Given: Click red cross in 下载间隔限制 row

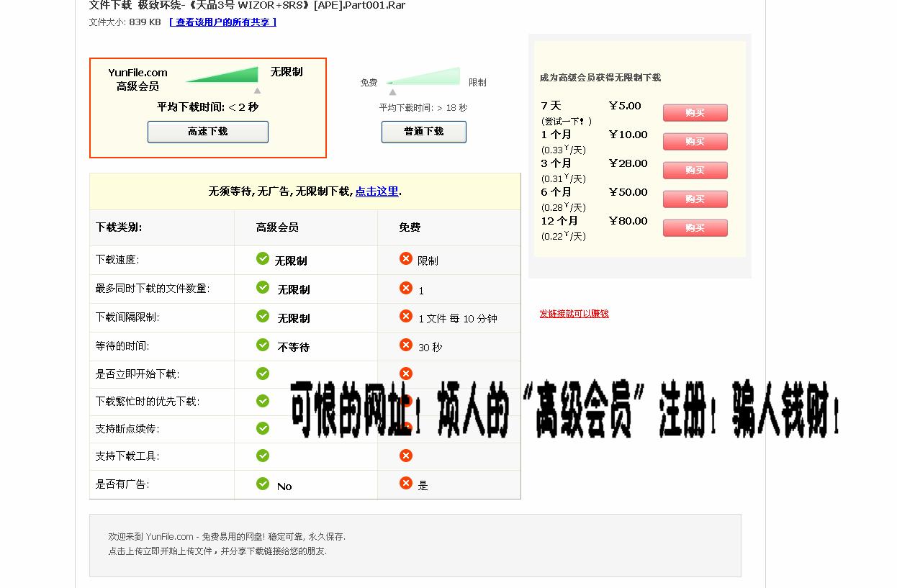Looking at the screenshot, I should click(x=406, y=316).
